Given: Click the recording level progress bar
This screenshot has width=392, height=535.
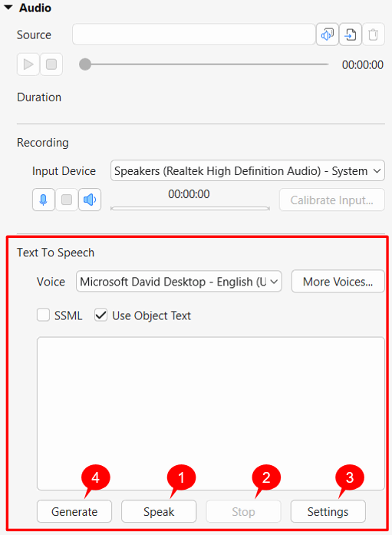Looking at the screenshot, I should 190,208.
